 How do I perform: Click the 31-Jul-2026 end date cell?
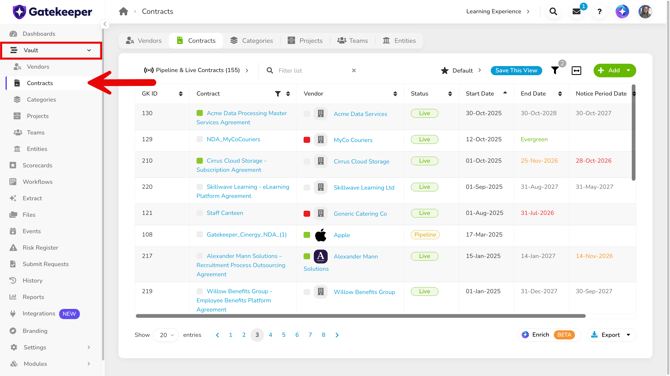tap(537, 213)
